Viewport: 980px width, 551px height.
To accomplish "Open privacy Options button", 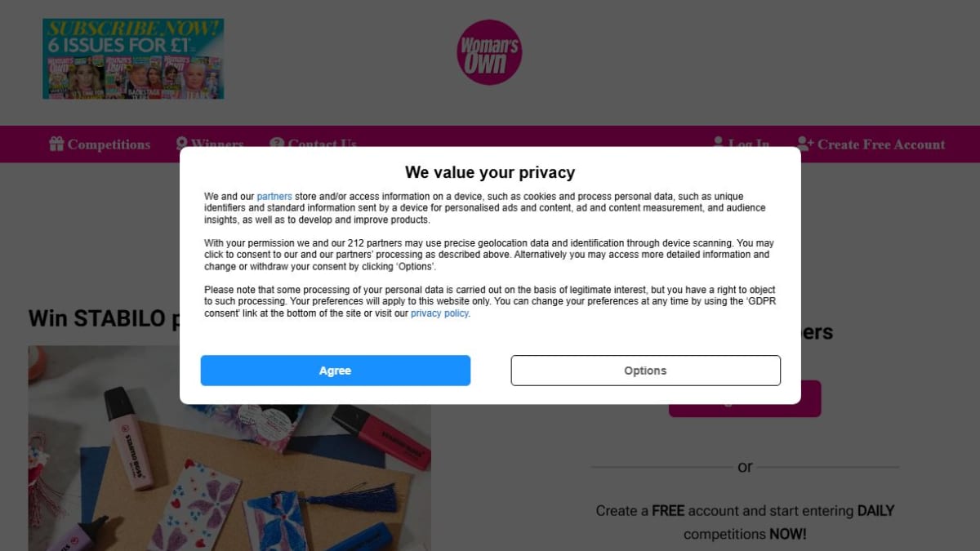I will point(645,371).
